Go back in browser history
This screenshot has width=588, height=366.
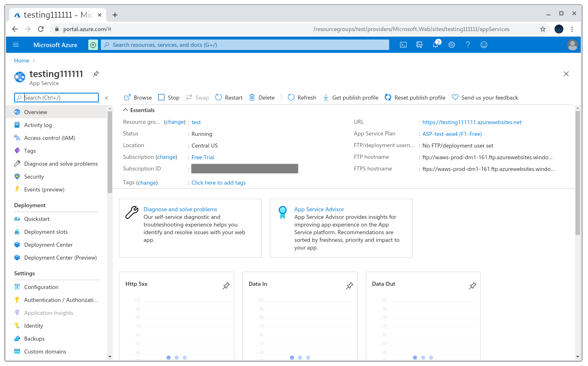[x=15, y=29]
